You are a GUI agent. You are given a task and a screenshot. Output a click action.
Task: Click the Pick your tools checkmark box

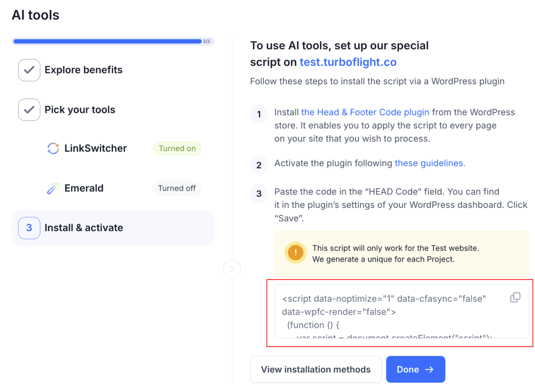click(29, 110)
